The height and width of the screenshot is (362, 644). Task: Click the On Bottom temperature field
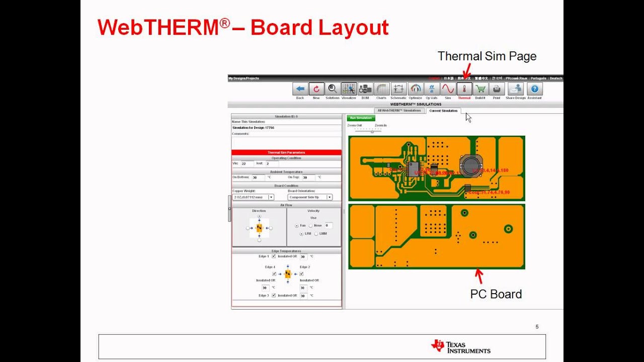[258, 177]
